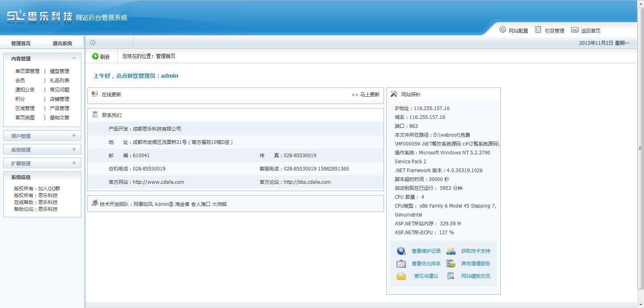644x308 pixels.
Task: Click the yellow envelope icon for 意见与建议
Action: tap(401, 276)
